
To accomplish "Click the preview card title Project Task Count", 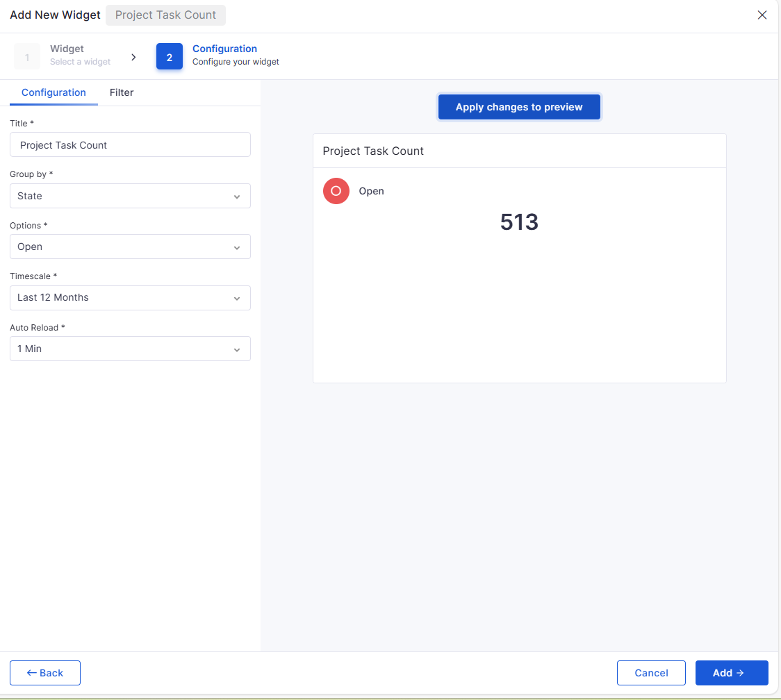I will point(373,151).
